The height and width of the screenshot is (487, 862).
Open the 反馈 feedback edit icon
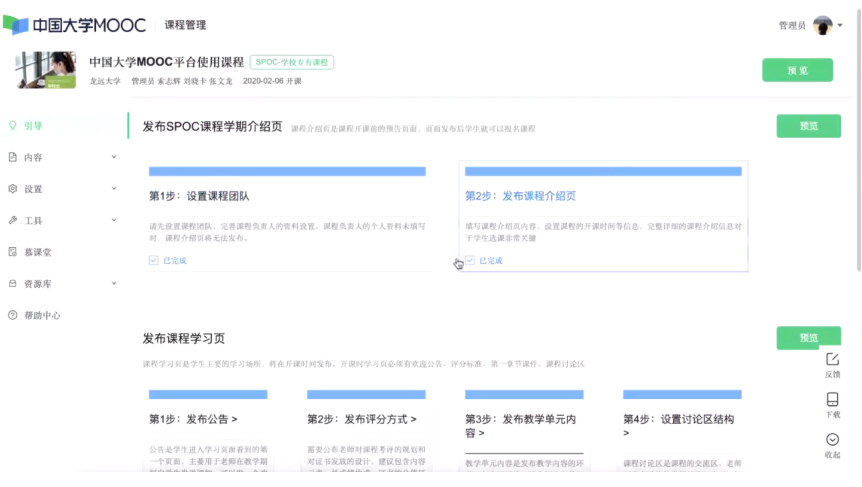pyautogui.click(x=832, y=359)
